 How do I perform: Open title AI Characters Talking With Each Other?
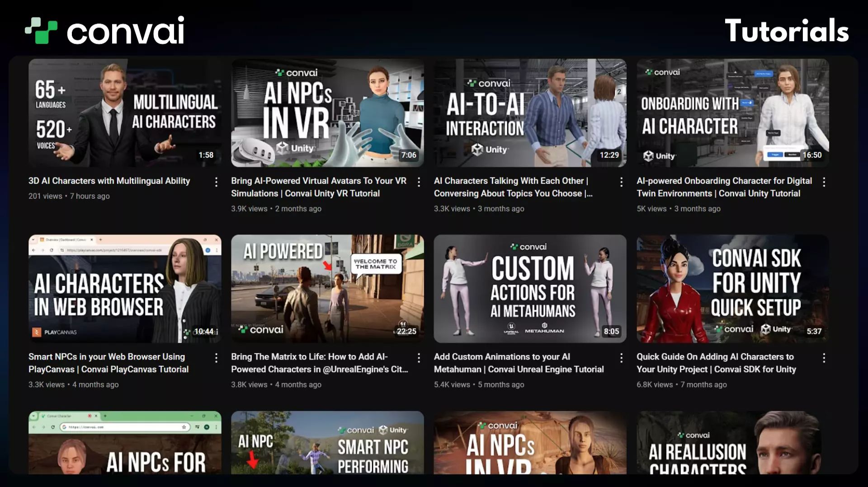pyautogui.click(x=513, y=187)
